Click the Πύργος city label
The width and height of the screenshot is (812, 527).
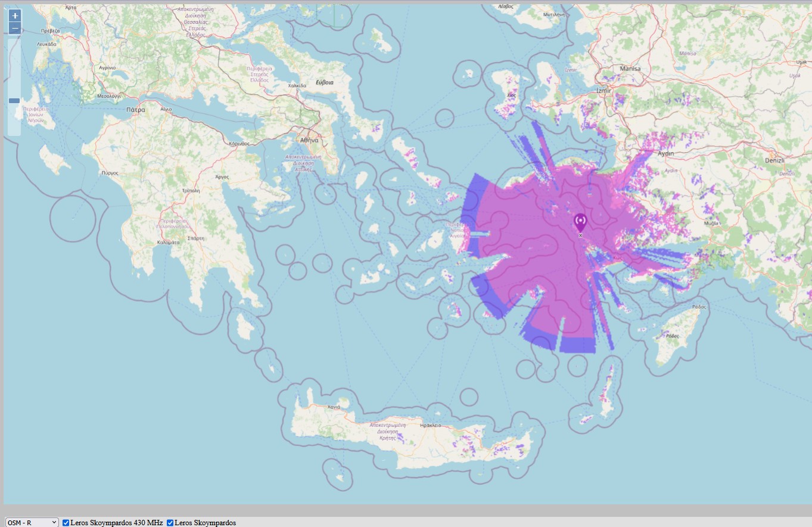click(110, 173)
